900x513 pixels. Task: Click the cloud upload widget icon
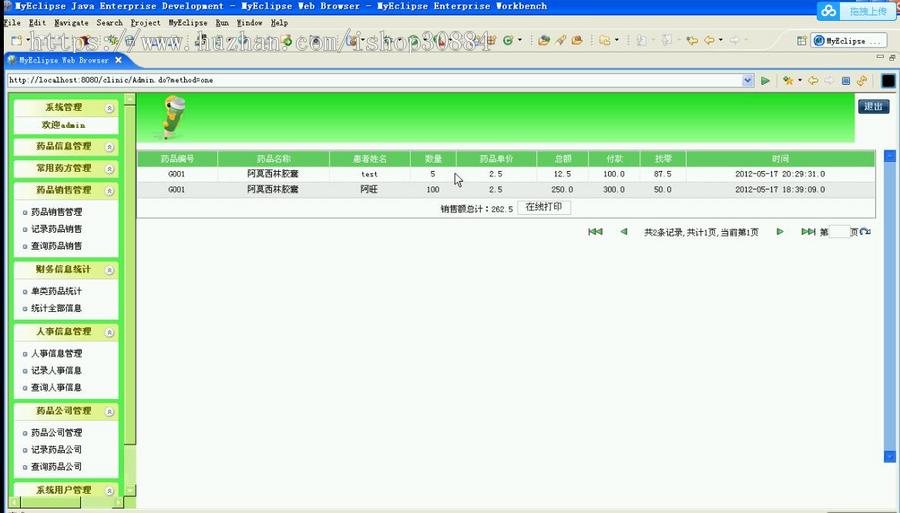click(828, 11)
